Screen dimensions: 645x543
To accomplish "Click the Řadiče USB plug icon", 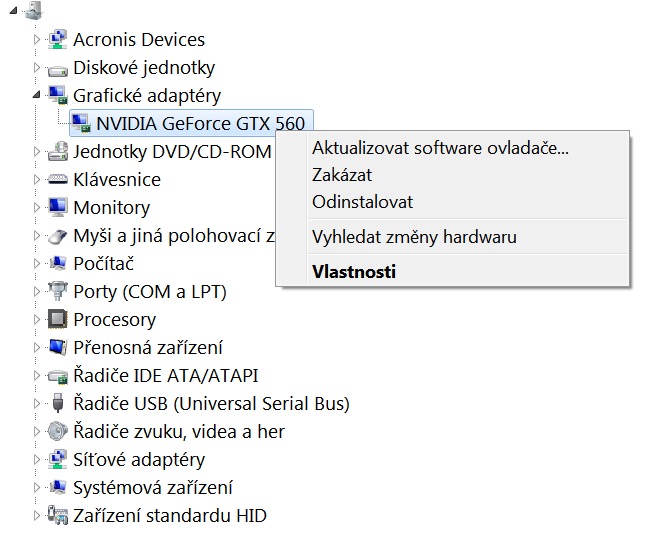I will [x=58, y=404].
